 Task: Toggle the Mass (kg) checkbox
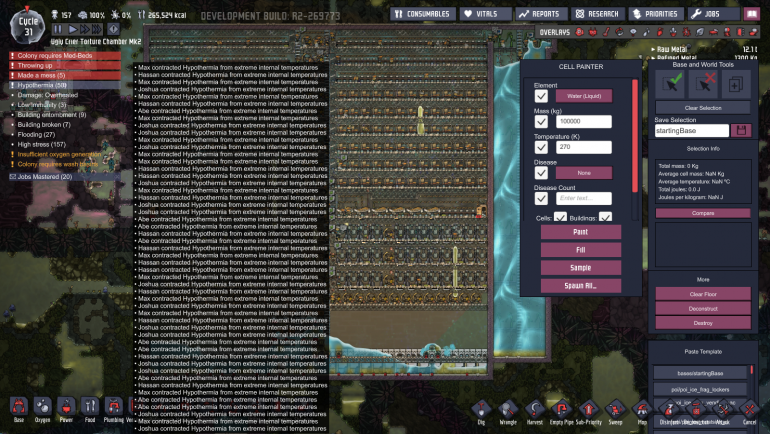[x=541, y=120]
